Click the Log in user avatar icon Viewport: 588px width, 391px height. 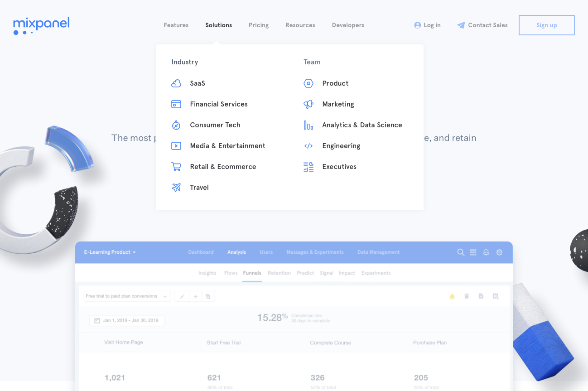pos(418,25)
